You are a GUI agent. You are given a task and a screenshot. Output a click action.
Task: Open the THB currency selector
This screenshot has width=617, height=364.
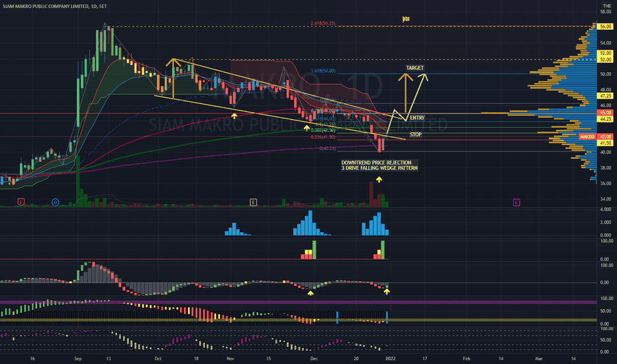click(x=607, y=6)
